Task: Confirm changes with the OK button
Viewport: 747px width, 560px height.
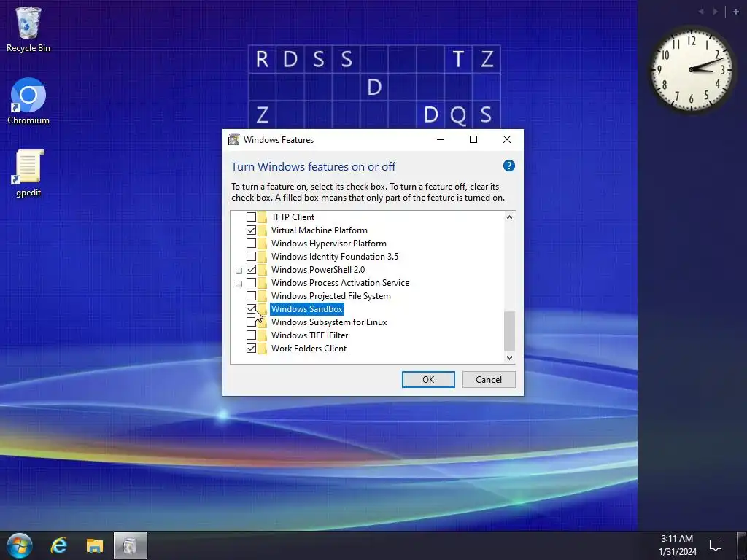Action: point(428,379)
